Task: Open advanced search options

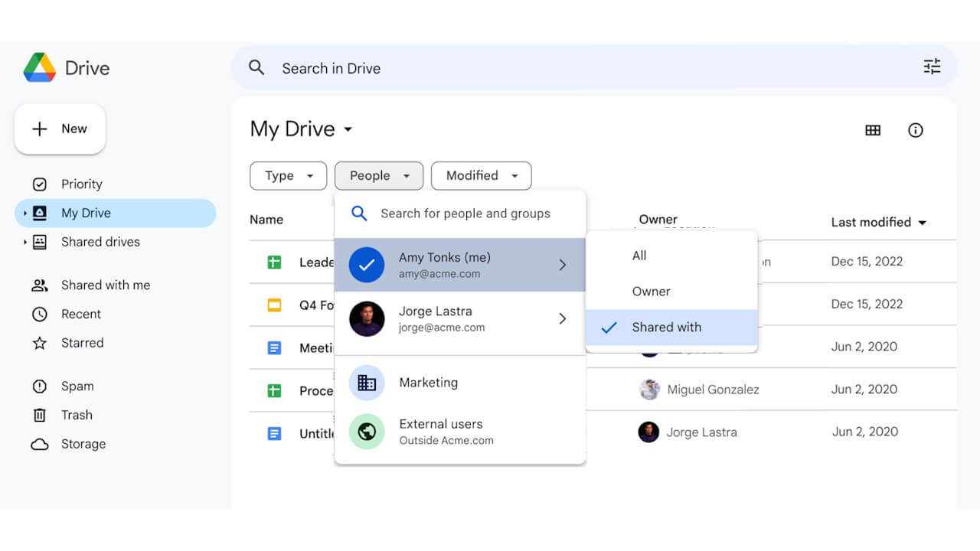Action: coord(932,67)
